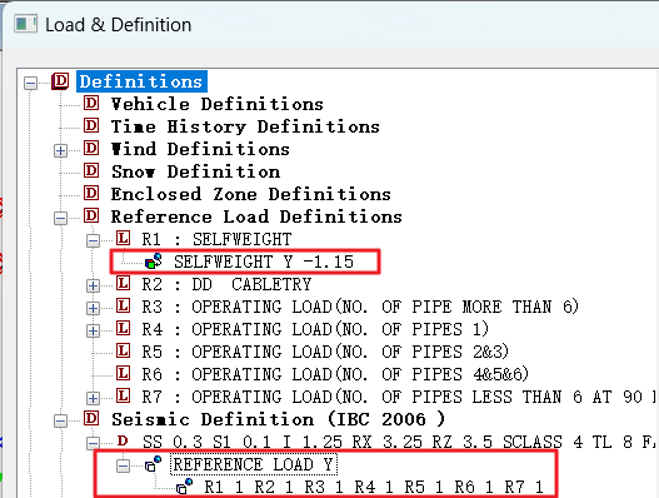Expand the R2 : DD CABLETRY node
The height and width of the screenshot is (498, 659).
pos(93,286)
